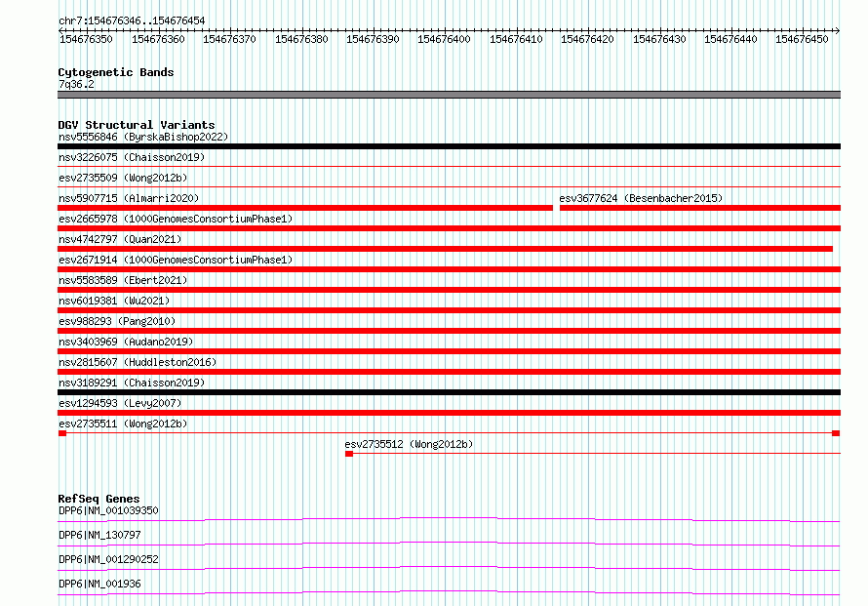Open variant nsv5556846 (ByrskaBishop2022)

pos(143,137)
